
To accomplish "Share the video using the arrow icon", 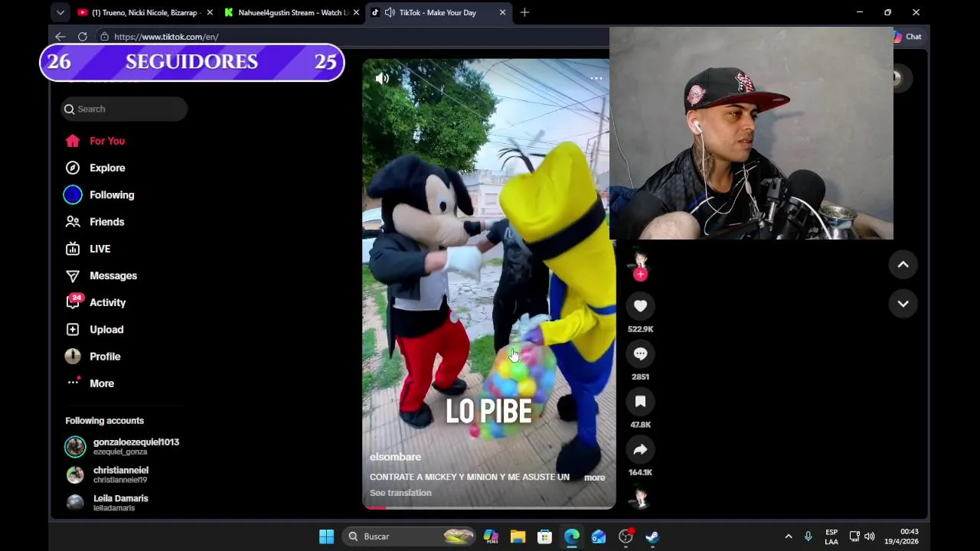I will tap(640, 449).
